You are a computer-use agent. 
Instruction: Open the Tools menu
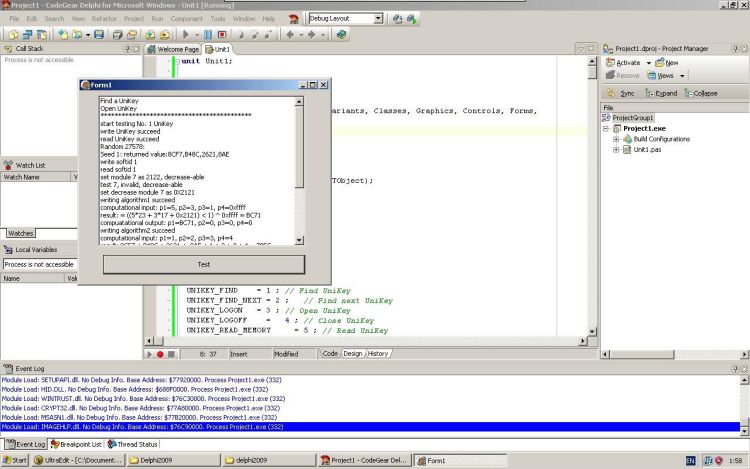pos(218,19)
